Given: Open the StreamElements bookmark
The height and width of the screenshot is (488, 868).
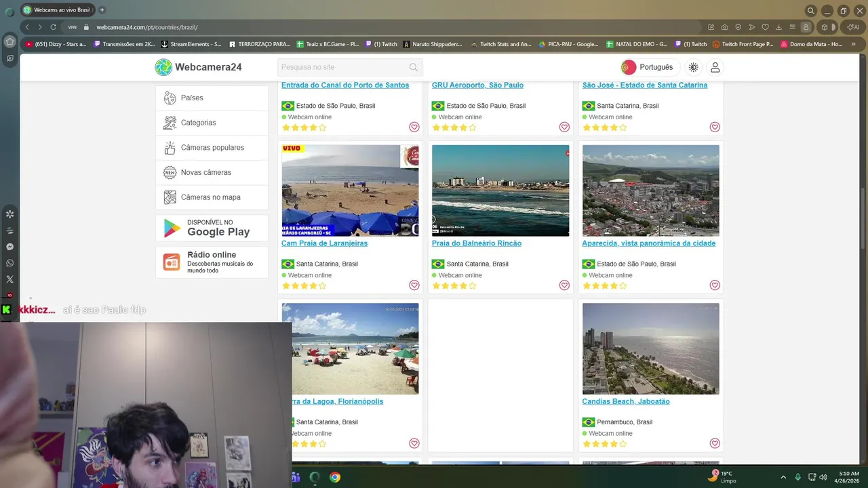Looking at the screenshot, I should (191, 44).
